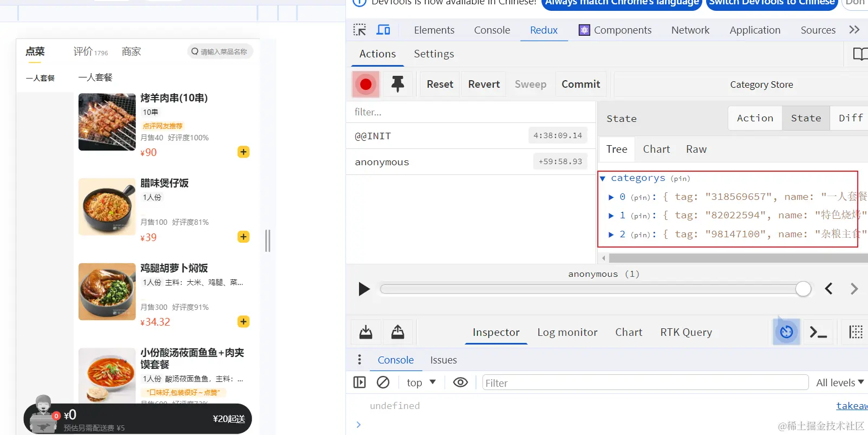Switch inspector view to State
The width and height of the screenshot is (868, 435).
tap(806, 118)
